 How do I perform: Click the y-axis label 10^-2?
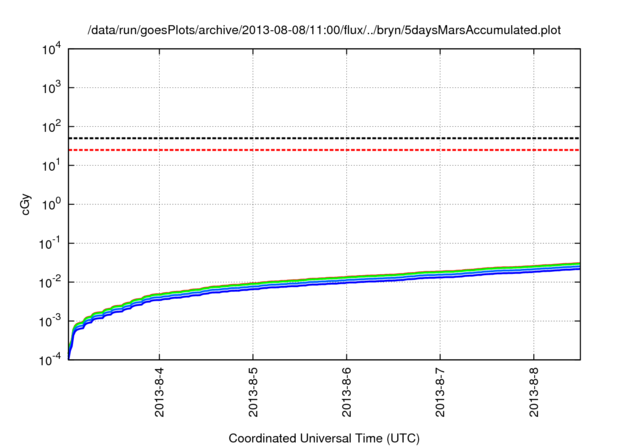pos(50,282)
